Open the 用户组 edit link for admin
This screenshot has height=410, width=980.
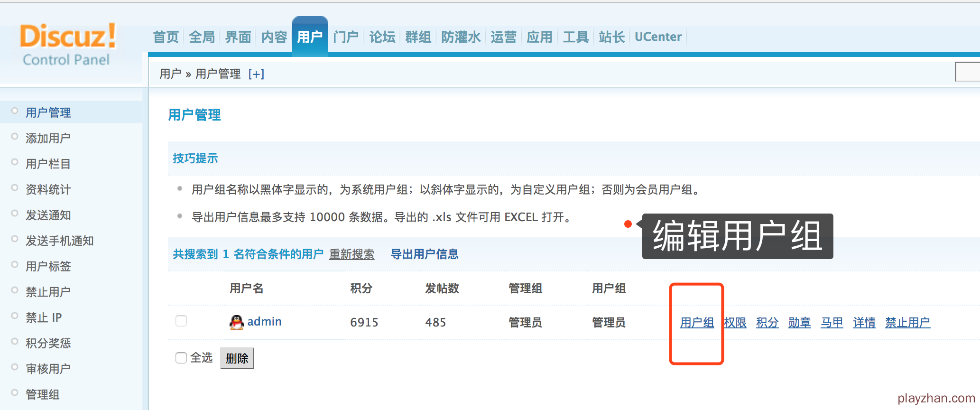point(697,323)
